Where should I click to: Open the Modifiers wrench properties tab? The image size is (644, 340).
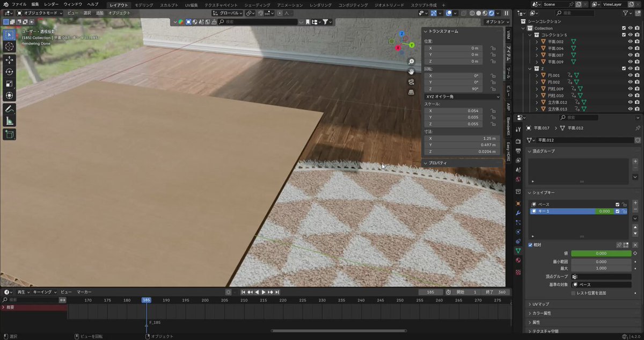click(518, 213)
